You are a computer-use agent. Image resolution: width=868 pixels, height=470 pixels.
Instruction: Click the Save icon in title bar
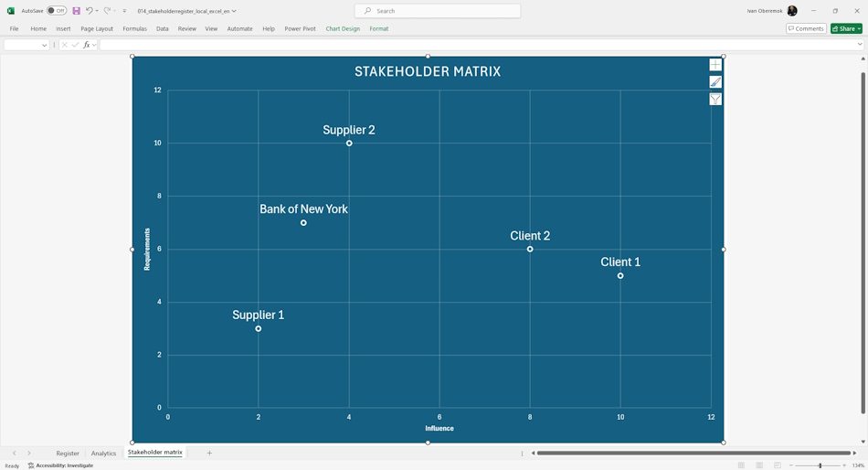click(77, 11)
